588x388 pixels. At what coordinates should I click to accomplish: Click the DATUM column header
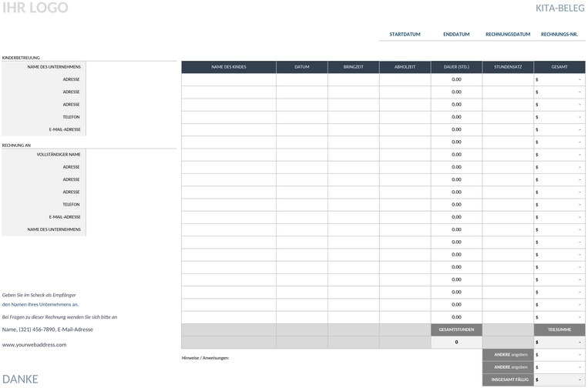[x=302, y=67]
